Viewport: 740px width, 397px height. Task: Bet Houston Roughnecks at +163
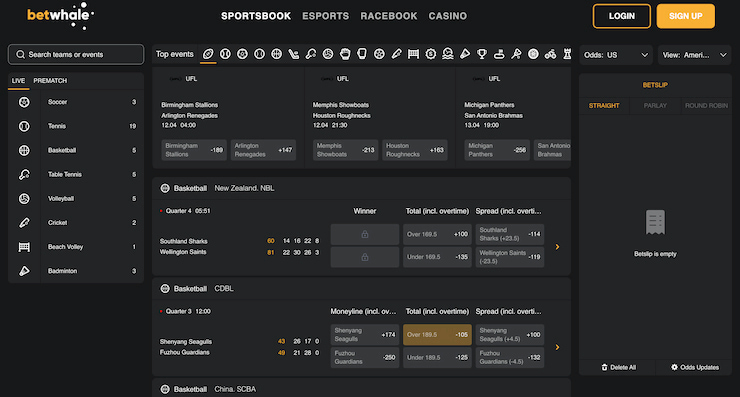415,150
